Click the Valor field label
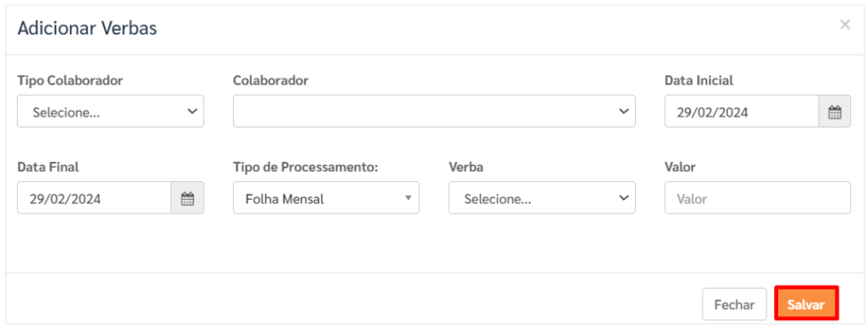This screenshot has height=326, width=868. [681, 167]
